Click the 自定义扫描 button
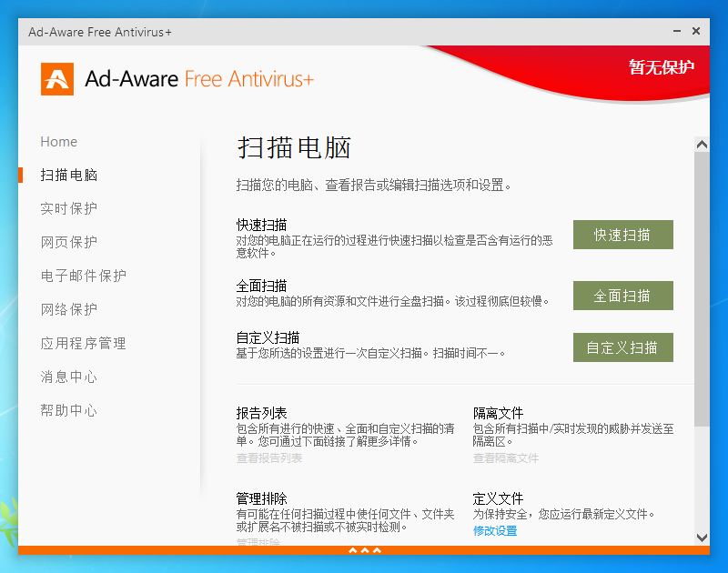This screenshot has width=728, height=573. [x=622, y=347]
